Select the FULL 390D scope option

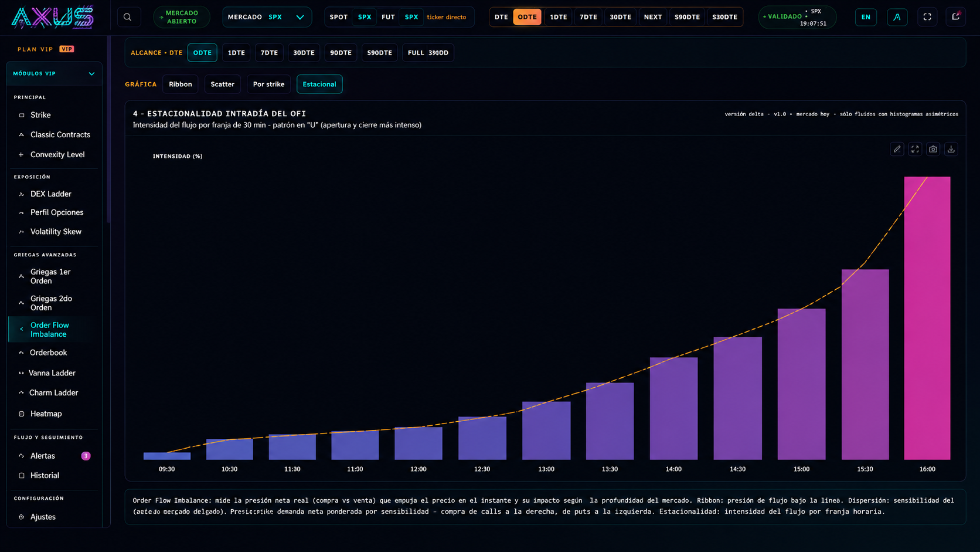[x=428, y=53]
